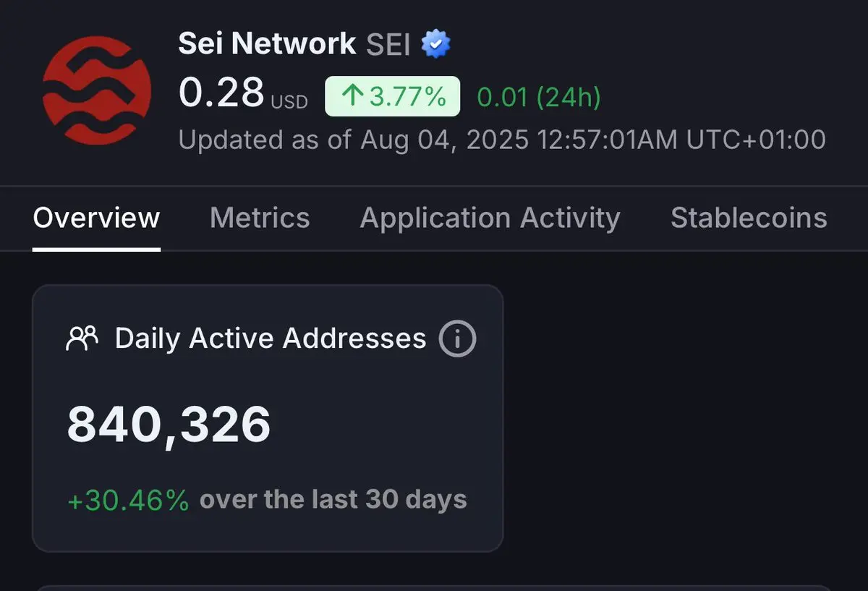Open the Application Activity tab
Image resolution: width=868 pixels, height=591 pixels.
tap(490, 218)
